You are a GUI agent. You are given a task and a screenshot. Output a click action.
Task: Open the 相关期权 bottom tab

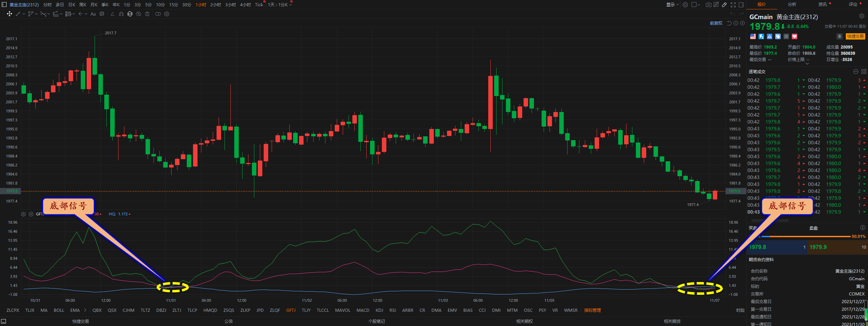(x=524, y=321)
